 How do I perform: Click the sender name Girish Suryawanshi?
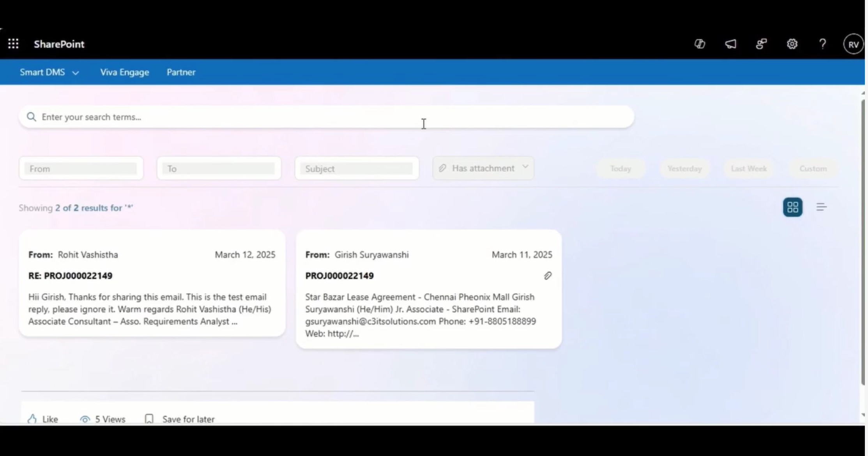(x=372, y=255)
